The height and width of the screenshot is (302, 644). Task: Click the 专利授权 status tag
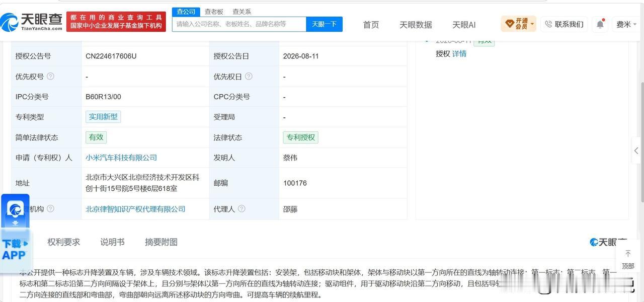click(301, 137)
